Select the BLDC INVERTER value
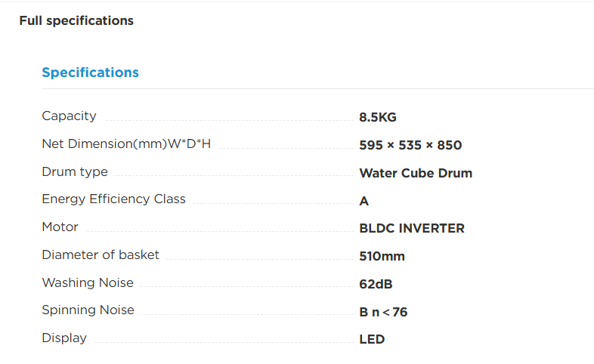The image size is (594, 364). [411, 229]
